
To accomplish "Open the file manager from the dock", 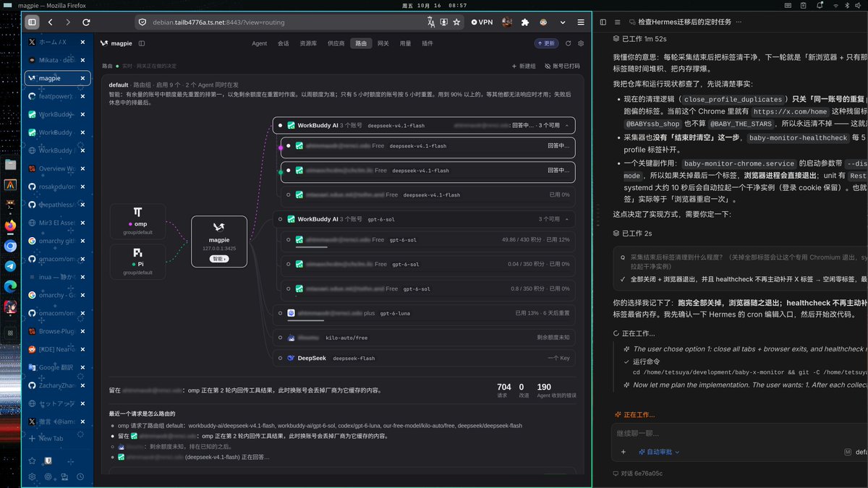I will click(10, 164).
